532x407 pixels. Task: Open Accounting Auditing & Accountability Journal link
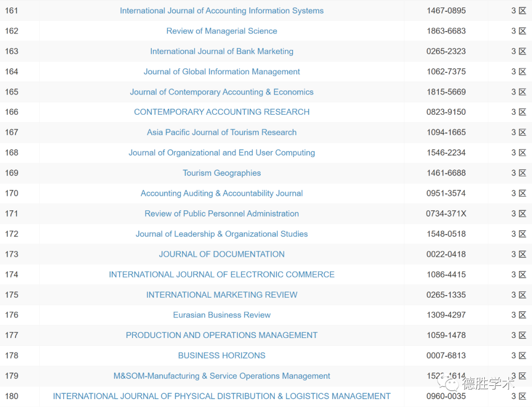click(x=222, y=194)
